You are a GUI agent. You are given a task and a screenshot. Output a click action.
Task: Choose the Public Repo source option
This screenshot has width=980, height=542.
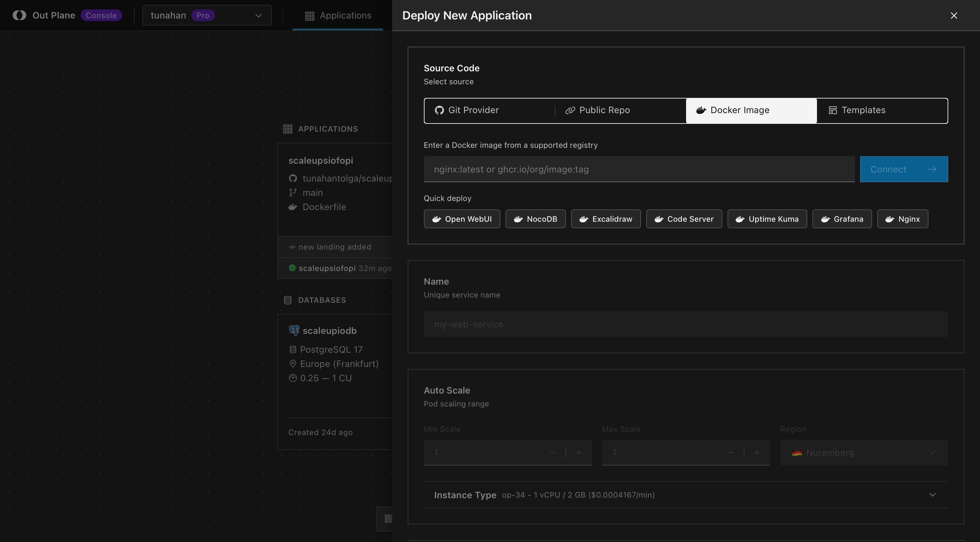(x=620, y=111)
